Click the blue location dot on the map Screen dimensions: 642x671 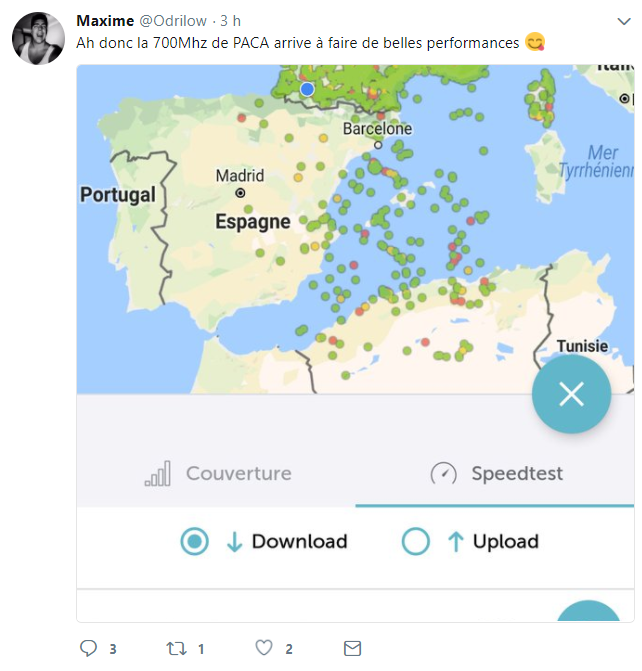coord(307,89)
